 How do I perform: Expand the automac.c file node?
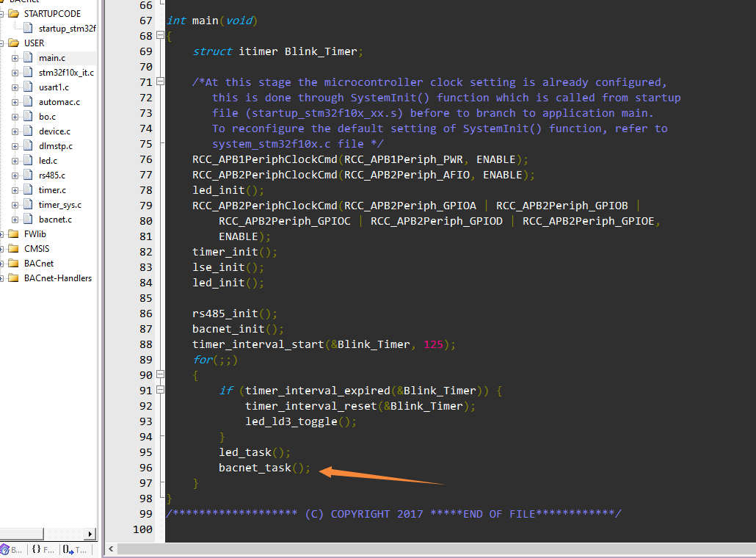[x=15, y=102]
